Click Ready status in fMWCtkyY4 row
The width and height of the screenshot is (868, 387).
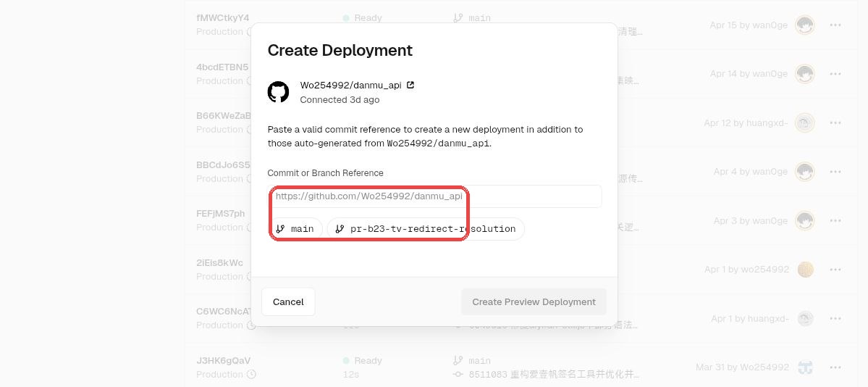[363, 17]
